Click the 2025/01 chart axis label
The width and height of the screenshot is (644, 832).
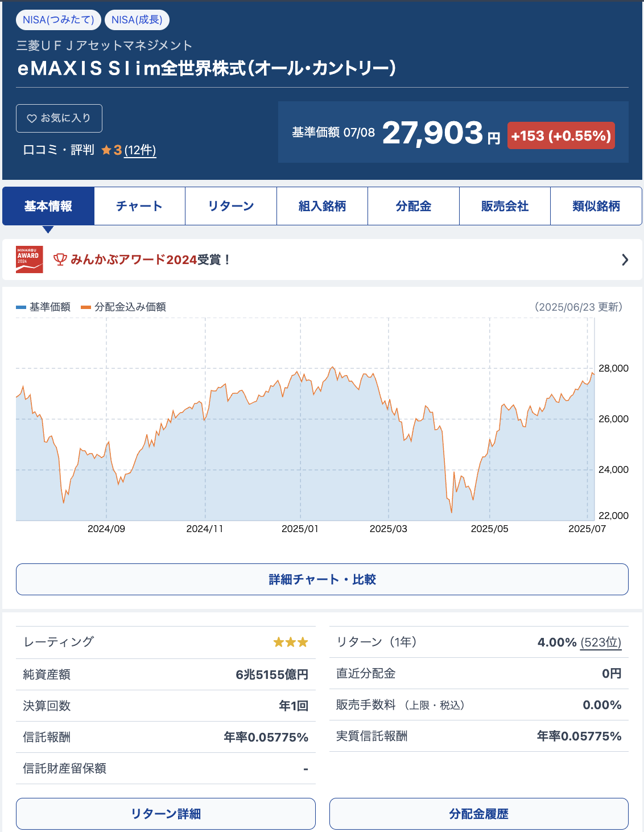tap(300, 529)
